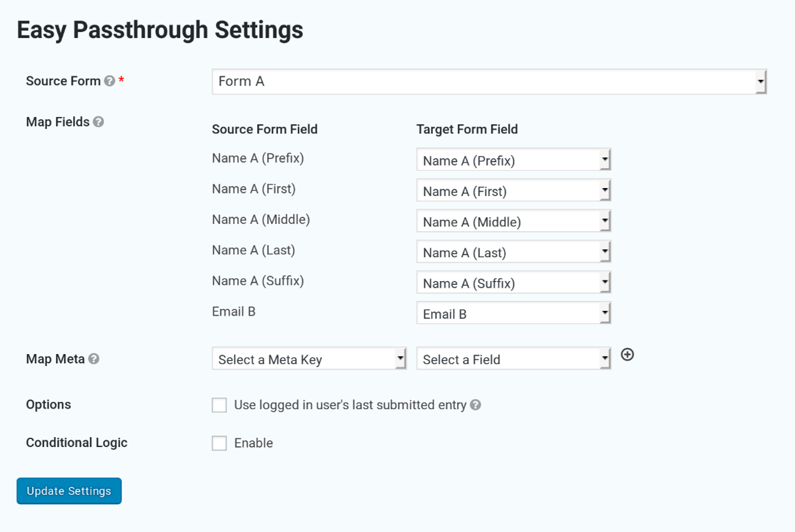Open help icon beside last submitted entry option

(x=476, y=404)
